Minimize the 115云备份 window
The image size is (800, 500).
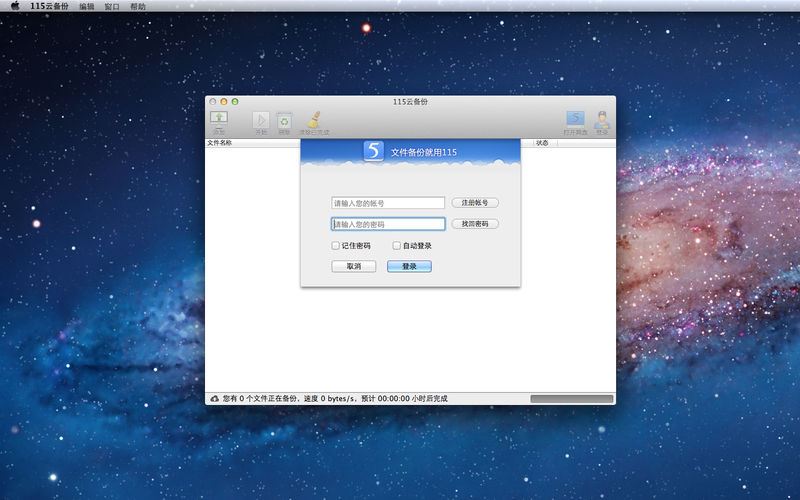click(223, 102)
